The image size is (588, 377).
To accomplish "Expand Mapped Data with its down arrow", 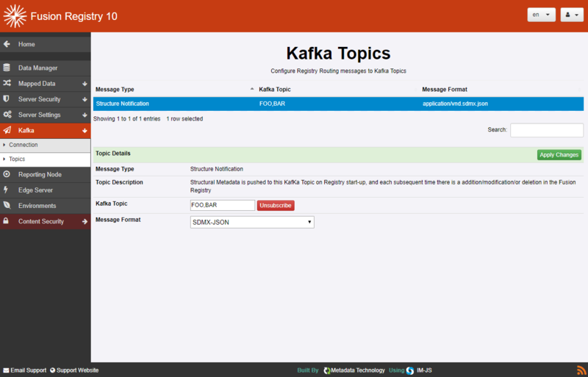I will (x=85, y=84).
